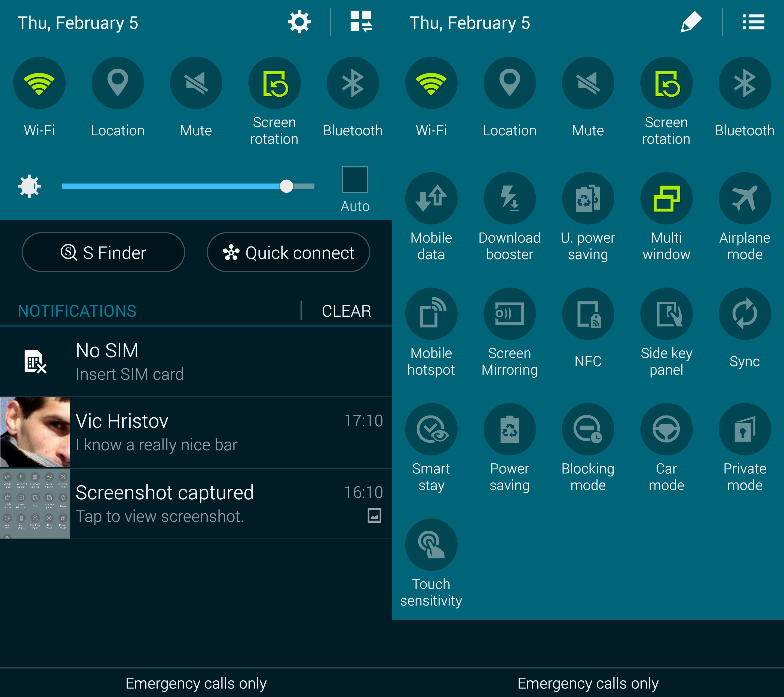Clear all notifications
The width and height of the screenshot is (784, 697).
pos(346,311)
